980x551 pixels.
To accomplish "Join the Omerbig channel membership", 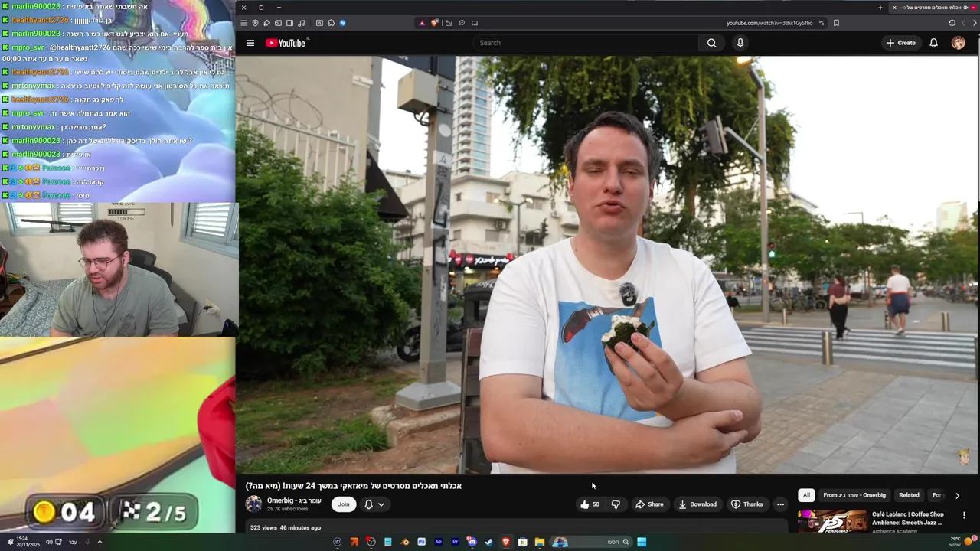I will tap(344, 504).
